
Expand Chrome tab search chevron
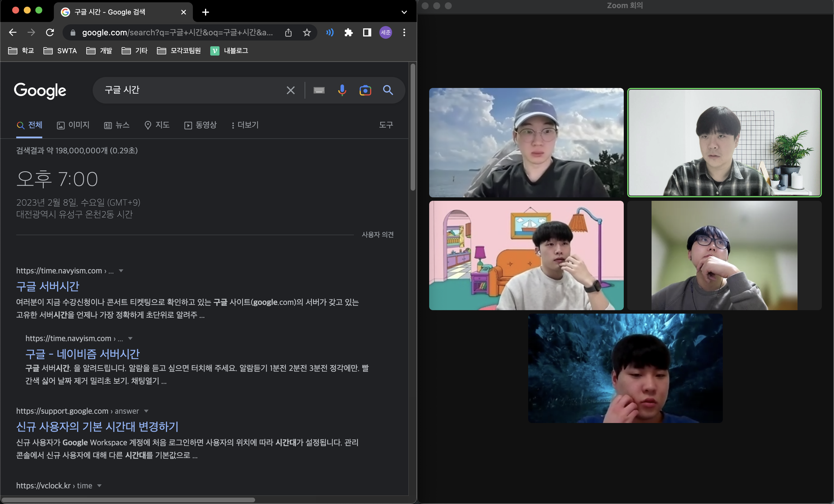point(404,12)
